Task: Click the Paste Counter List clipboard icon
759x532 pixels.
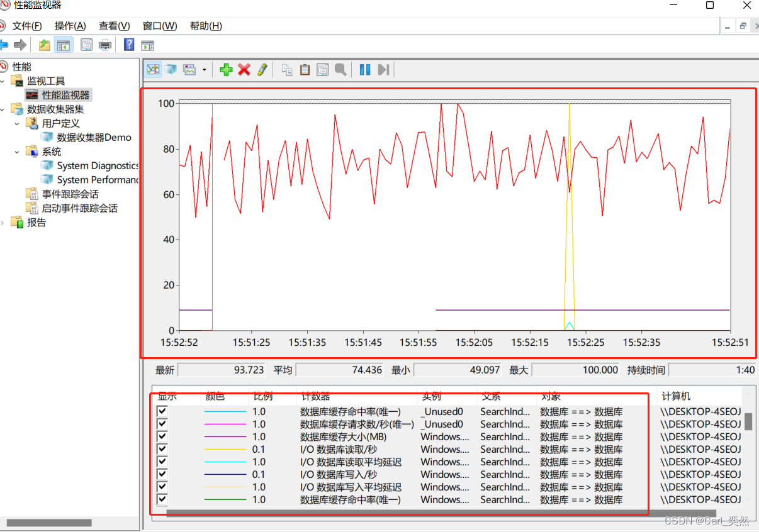Action: (x=305, y=70)
